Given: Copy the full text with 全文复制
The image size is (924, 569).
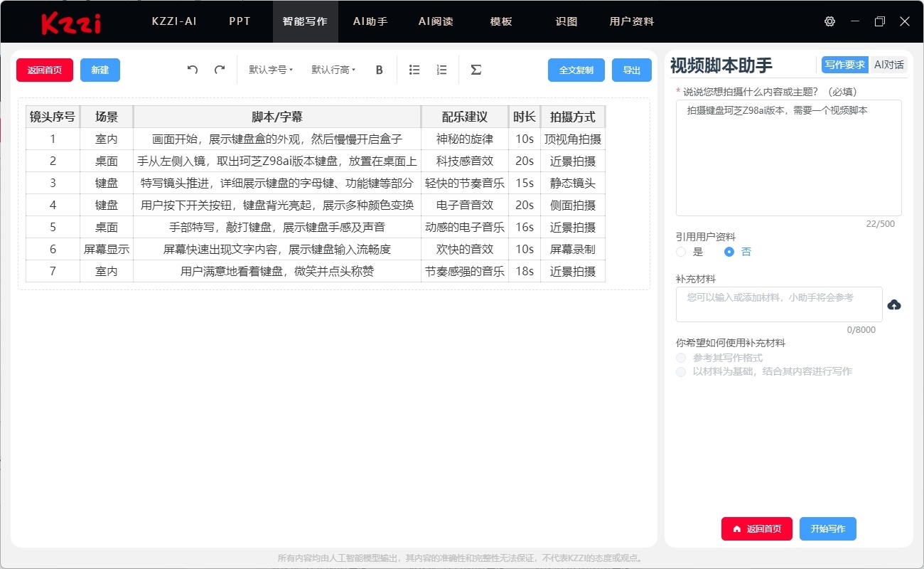Looking at the screenshot, I should click(576, 70).
